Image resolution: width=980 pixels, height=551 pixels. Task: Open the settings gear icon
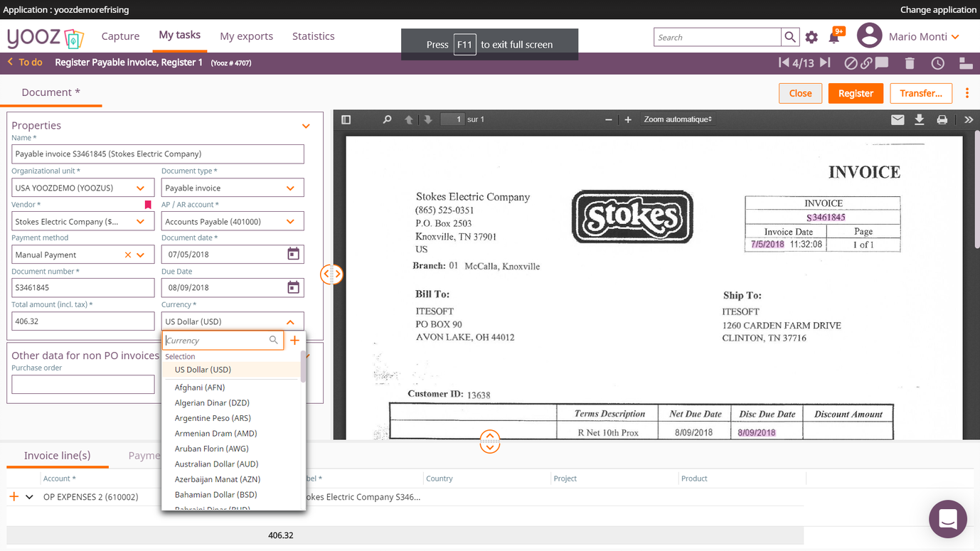811,37
